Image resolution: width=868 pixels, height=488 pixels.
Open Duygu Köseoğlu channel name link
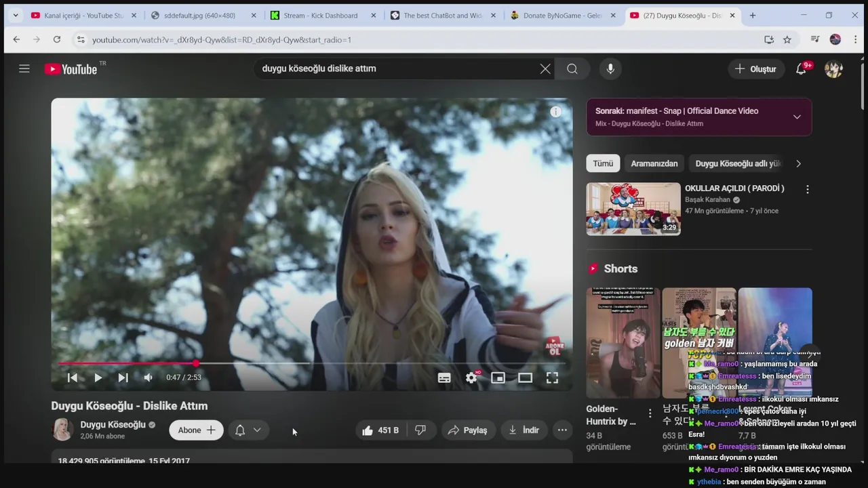113,424
